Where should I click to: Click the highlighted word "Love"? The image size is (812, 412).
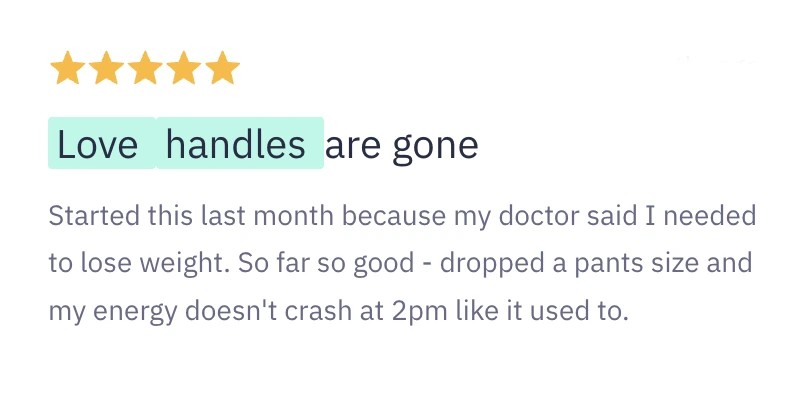click(98, 146)
